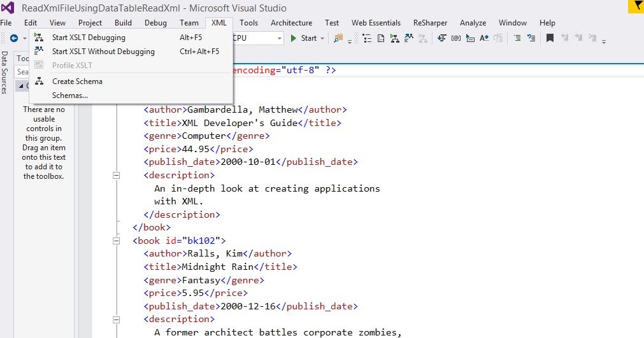The image size is (644, 338).
Task: Click the icon beside Create Schema menu entry
Action: coord(39,81)
